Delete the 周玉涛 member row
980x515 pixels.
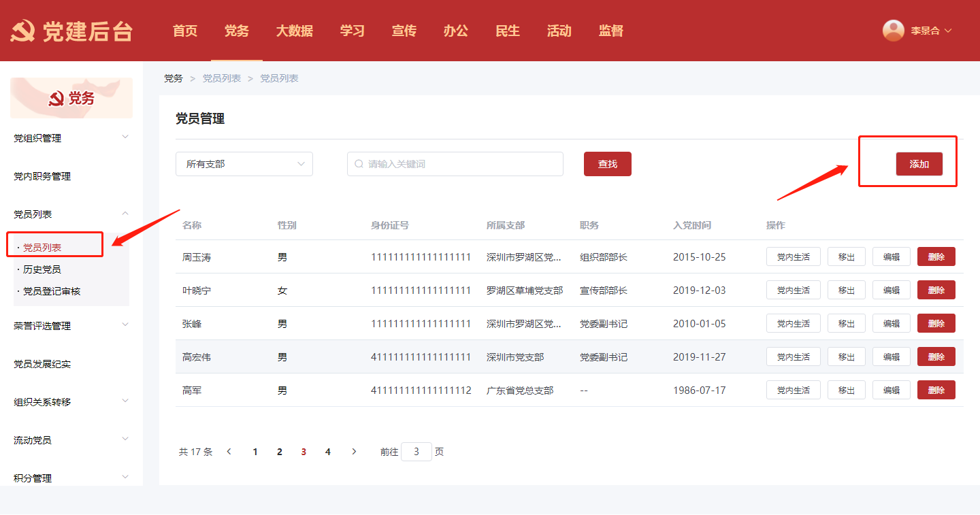[936, 256]
